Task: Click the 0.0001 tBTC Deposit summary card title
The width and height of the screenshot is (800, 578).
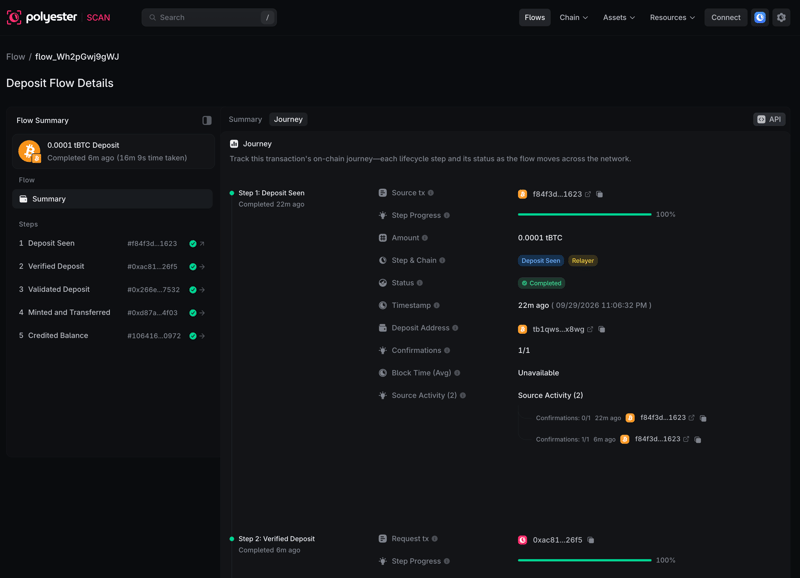Action: coord(83,145)
